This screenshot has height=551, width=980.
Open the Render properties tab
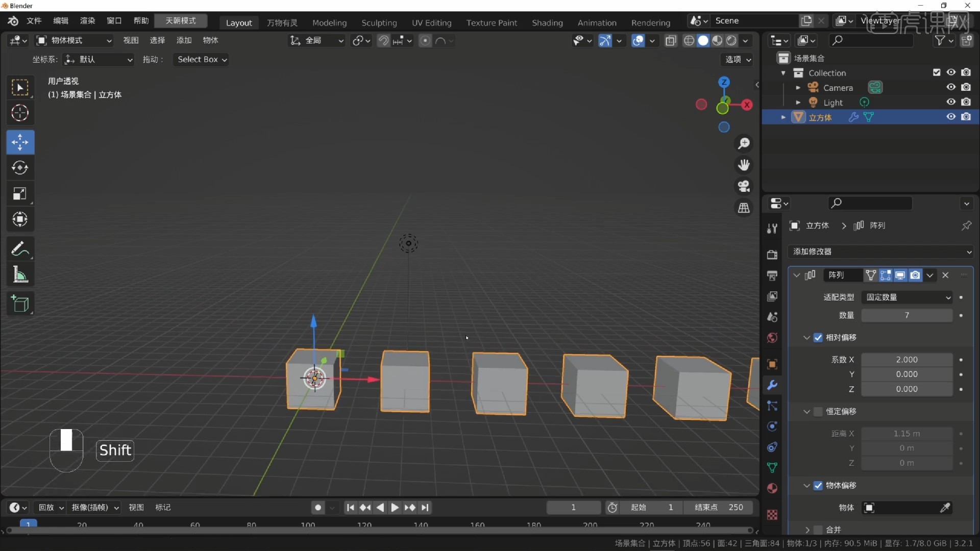pos(772,254)
